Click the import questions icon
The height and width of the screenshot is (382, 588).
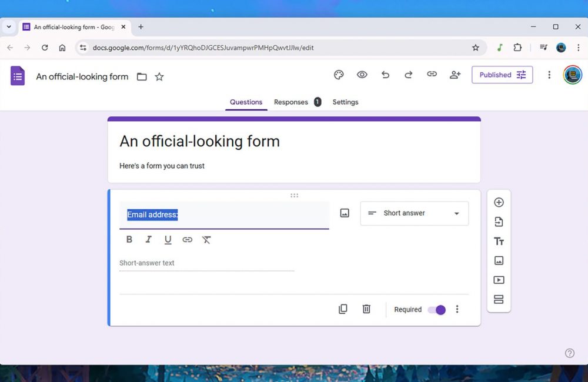click(x=499, y=222)
